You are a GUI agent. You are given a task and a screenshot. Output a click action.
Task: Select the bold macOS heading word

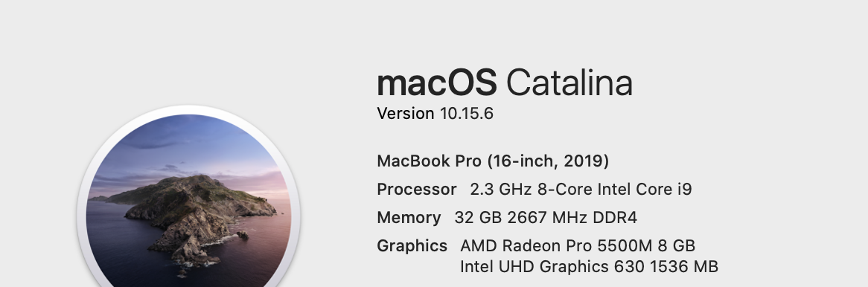point(437,83)
